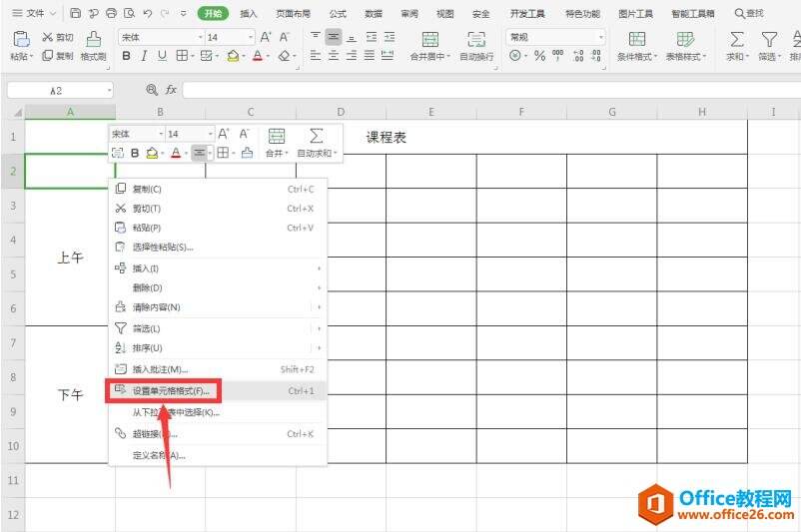The height and width of the screenshot is (532, 801).
Task: Click the auto wrap (自动换行) icon
Action: pyautogui.click(x=476, y=40)
